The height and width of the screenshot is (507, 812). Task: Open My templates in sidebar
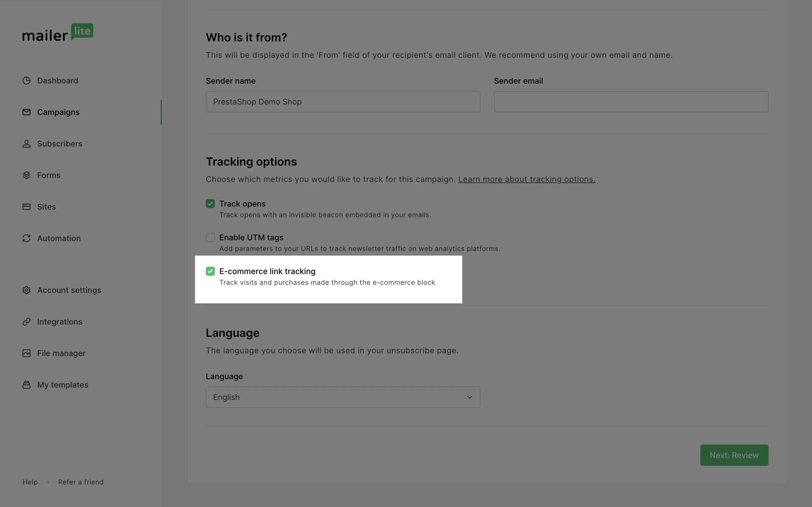(x=62, y=384)
